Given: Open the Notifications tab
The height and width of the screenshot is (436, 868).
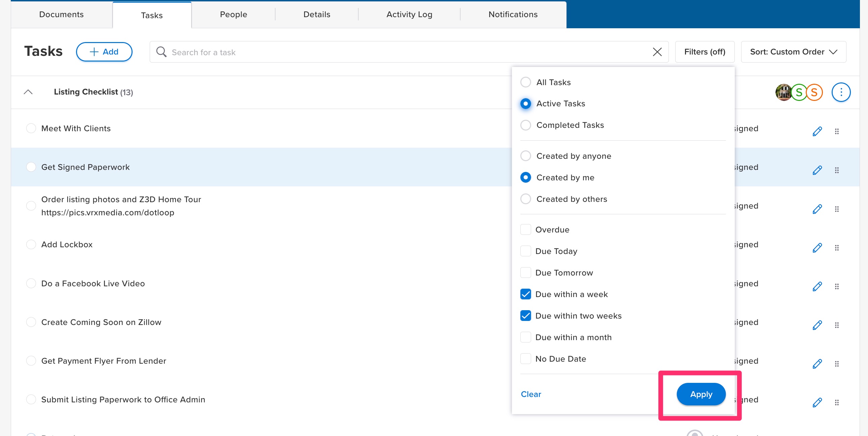Looking at the screenshot, I should click(x=513, y=14).
